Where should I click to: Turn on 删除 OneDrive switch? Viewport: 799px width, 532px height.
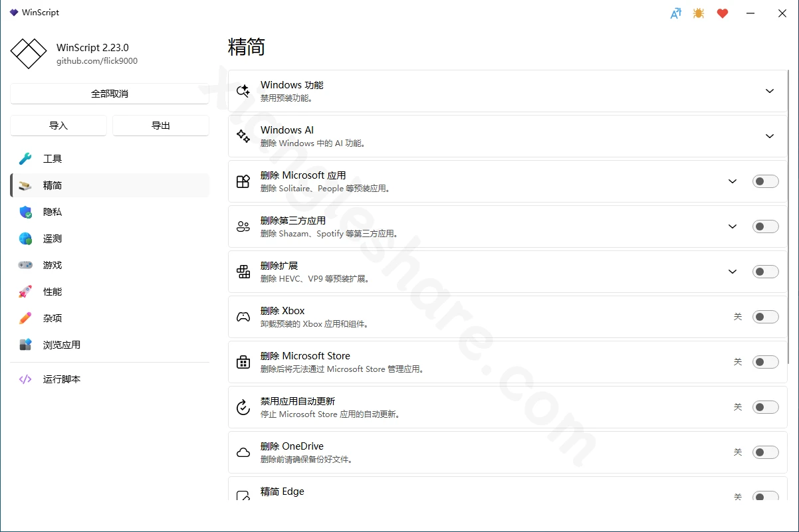coord(765,452)
